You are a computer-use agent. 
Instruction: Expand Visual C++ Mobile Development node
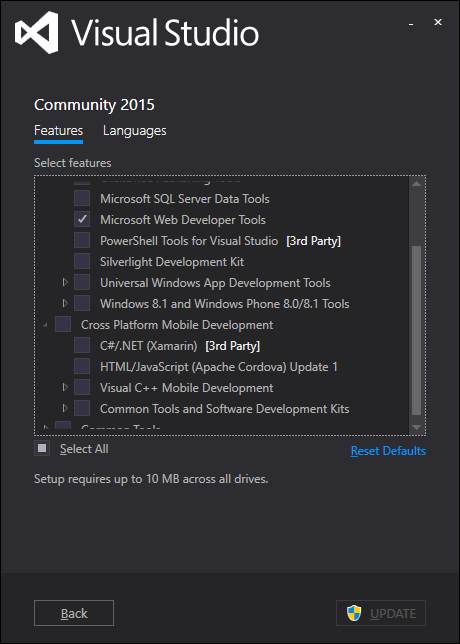point(64,387)
